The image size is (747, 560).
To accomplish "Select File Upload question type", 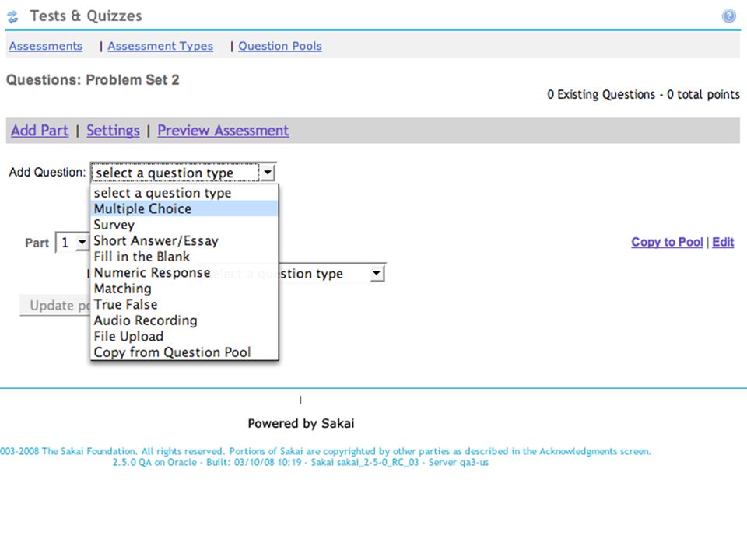I will click(x=184, y=336).
